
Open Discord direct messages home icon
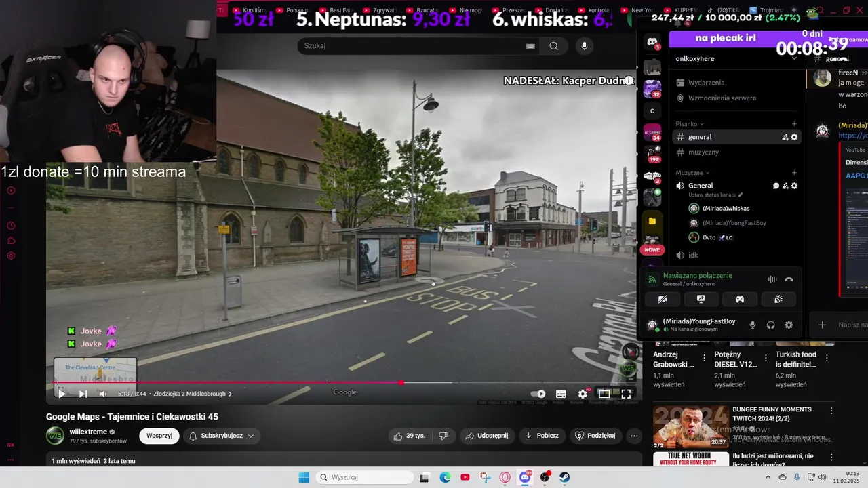(652, 42)
